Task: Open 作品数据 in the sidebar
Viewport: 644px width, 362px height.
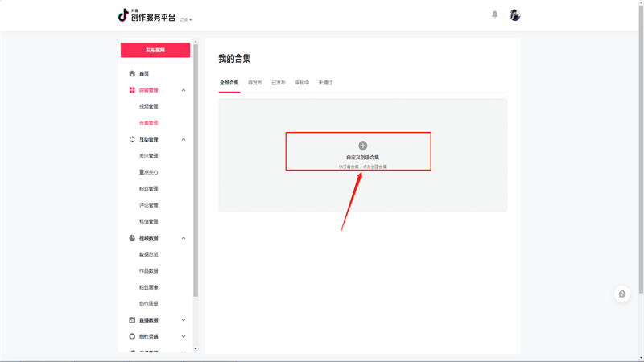Action: pos(149,271)
